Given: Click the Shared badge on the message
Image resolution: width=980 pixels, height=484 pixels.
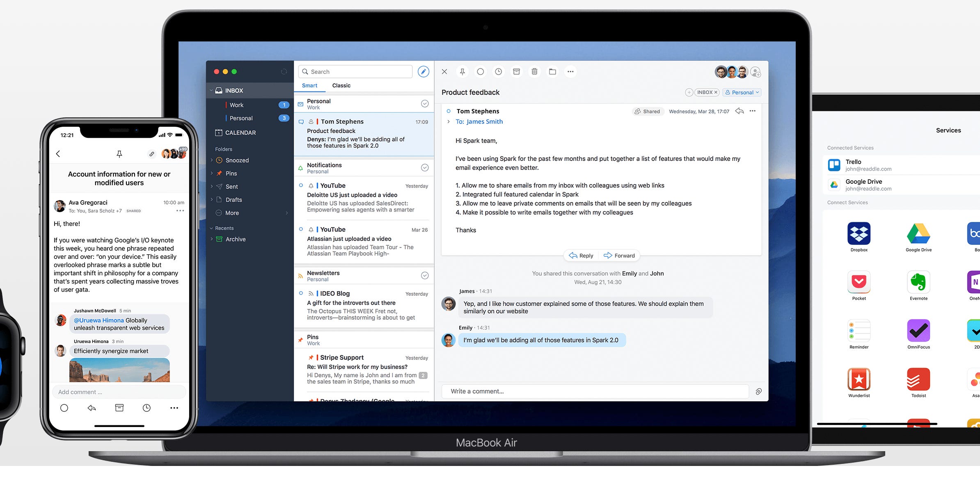Looking at the screenshot, I should [647, 111].
